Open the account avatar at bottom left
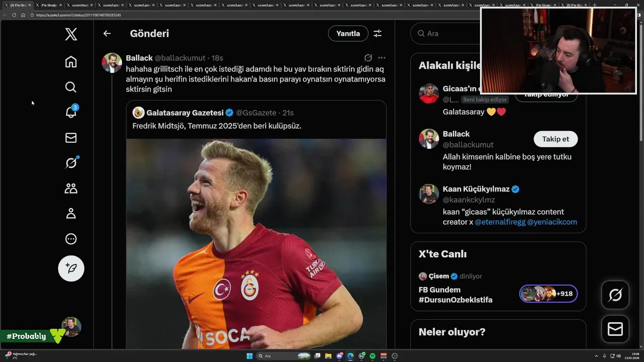Screen dimensions: 644x362 pyautogui.click(x=71, y=327)
